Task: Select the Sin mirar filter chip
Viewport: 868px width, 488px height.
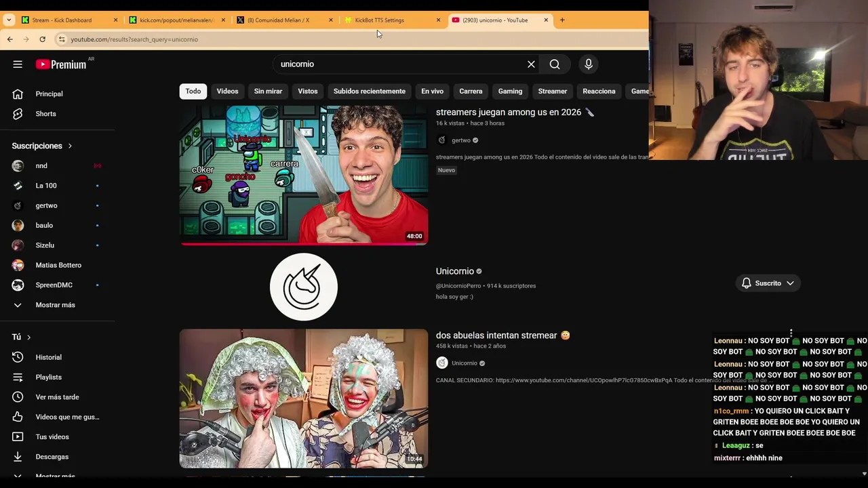Action: pos(268,91)
